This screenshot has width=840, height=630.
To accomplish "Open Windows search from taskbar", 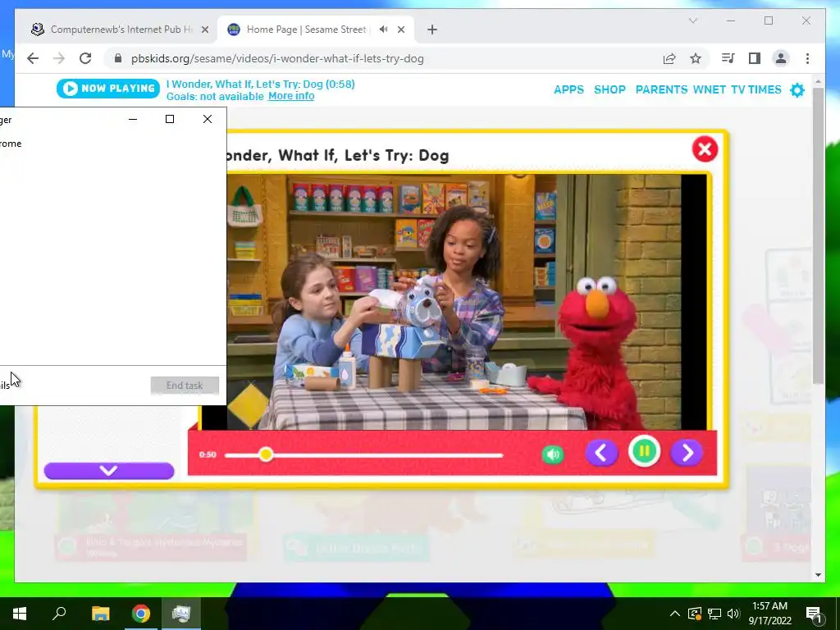I will coord(59,614).
